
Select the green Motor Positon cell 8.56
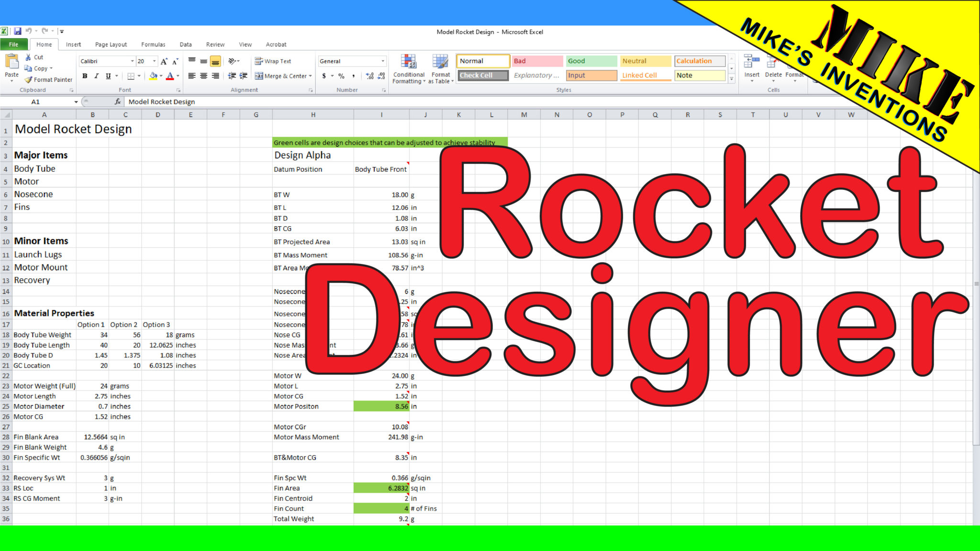click(381, 406)
